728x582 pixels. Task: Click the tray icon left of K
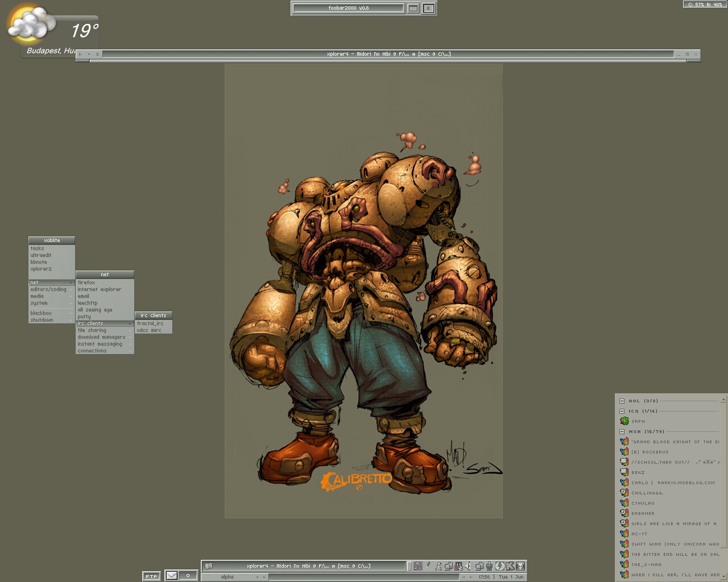click(x=500, y=566)
